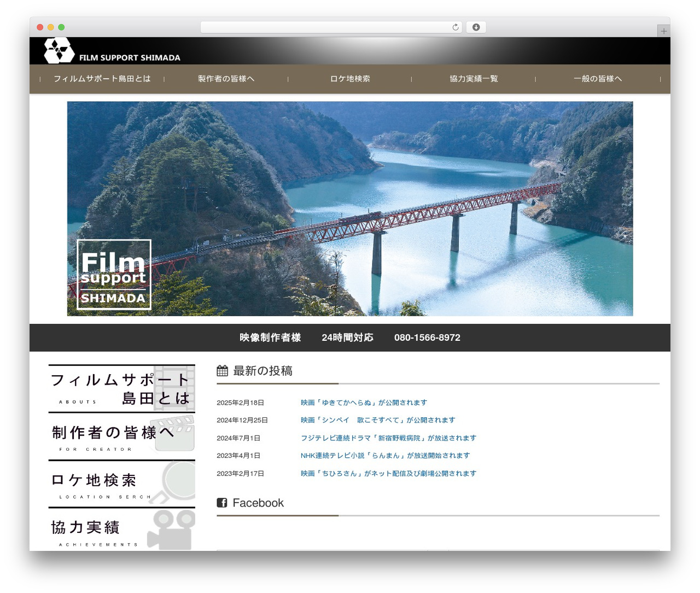This screenshot has width=700, height=593.
Task: Open 一般の皆様へ navigation item
Action: 598,79
